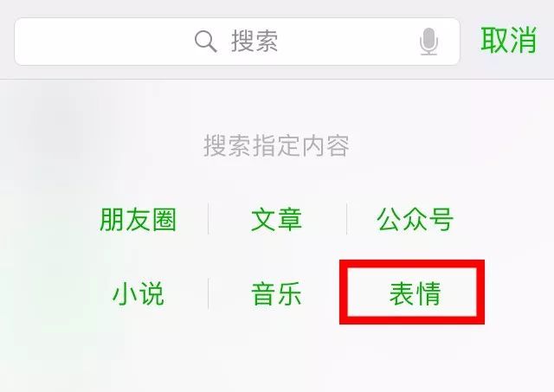Screen dimensions: 554x392
Task: Pick 音乐 music search option
Action: tap(277, 293)
